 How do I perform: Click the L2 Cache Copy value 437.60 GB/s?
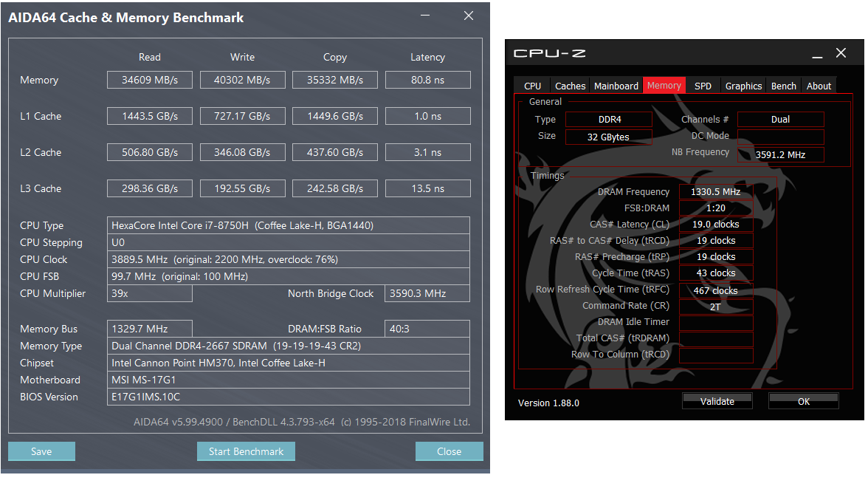click(335, 152)
